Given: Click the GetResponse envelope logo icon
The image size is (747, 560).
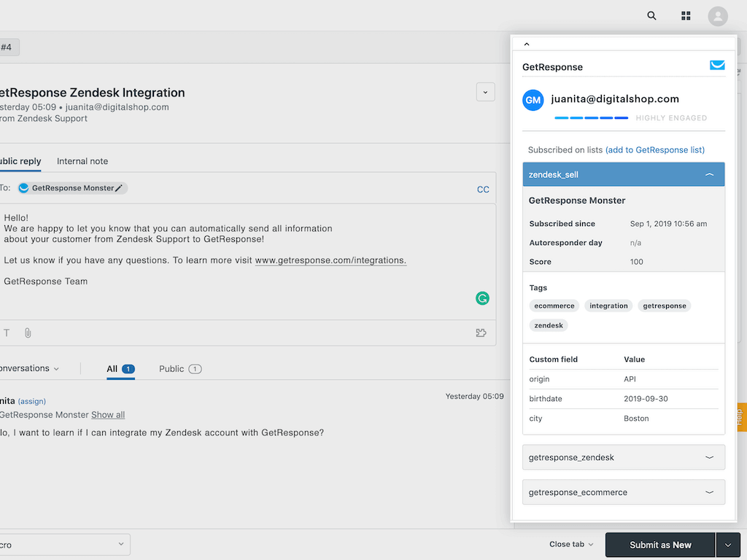Looking at the screenshot, I should (x=717, y=66).
